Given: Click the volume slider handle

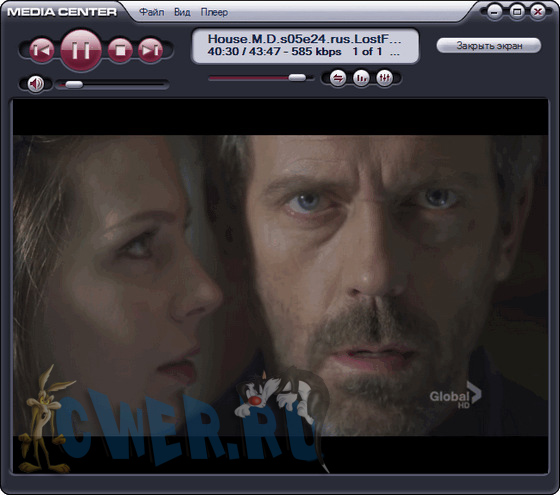Looking at the screenshot, I should coord(74,85).
